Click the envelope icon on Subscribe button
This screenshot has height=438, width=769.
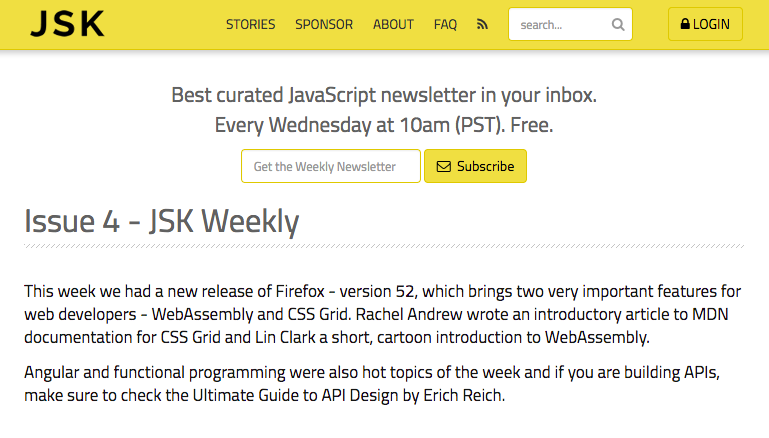tap(443, 166)
